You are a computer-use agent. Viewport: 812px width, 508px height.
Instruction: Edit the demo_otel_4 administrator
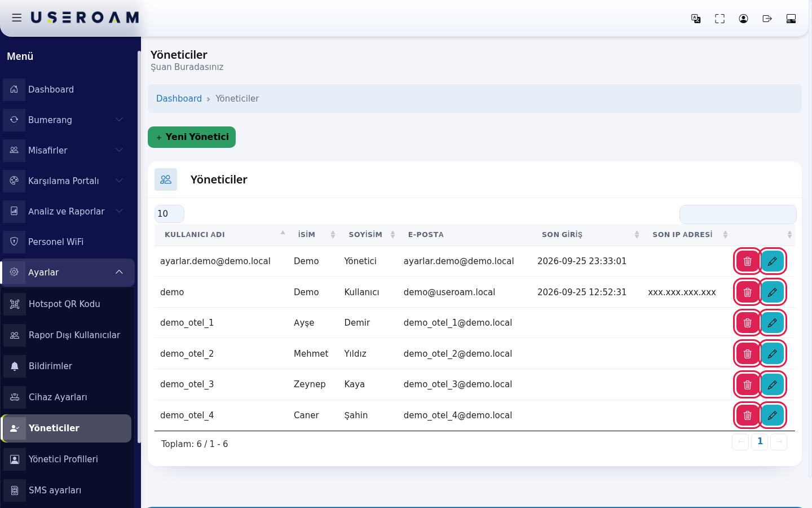(772, 415)
